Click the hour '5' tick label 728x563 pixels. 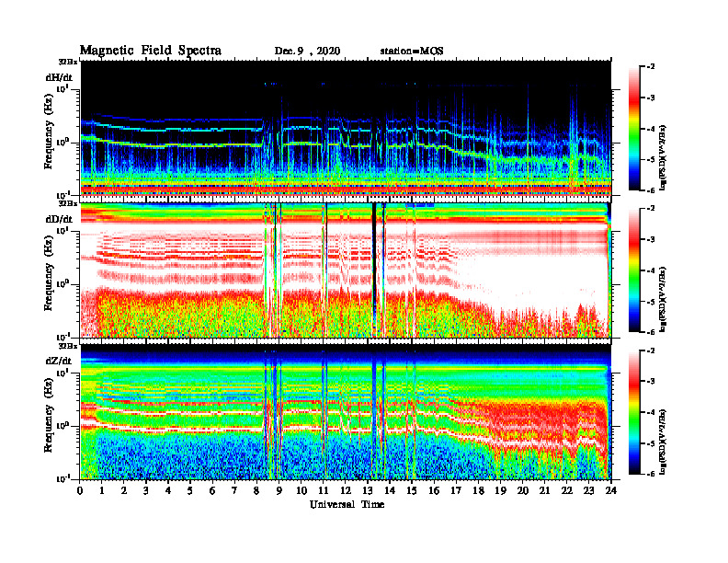point(190,491)
